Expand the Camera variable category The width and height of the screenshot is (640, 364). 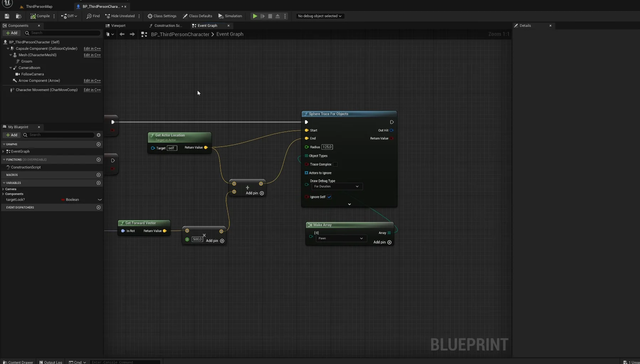[x=3, y=189]
